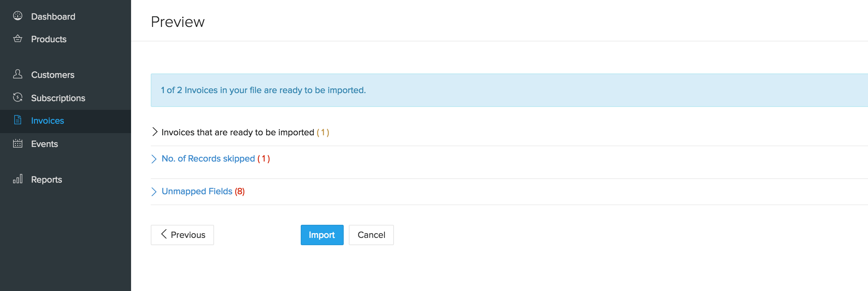
Task: Select Events in the sidebar
Action: pos(44,144)
